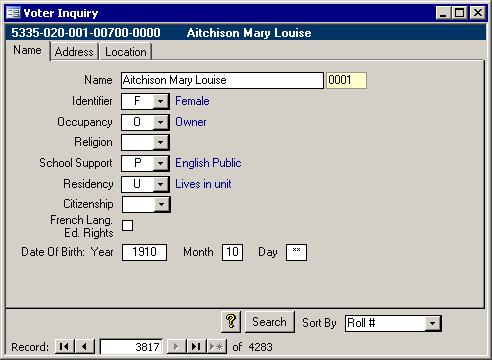Screen dimensions: 492x360
Task: Go to next record arrow button
Action: coord(176,347)
